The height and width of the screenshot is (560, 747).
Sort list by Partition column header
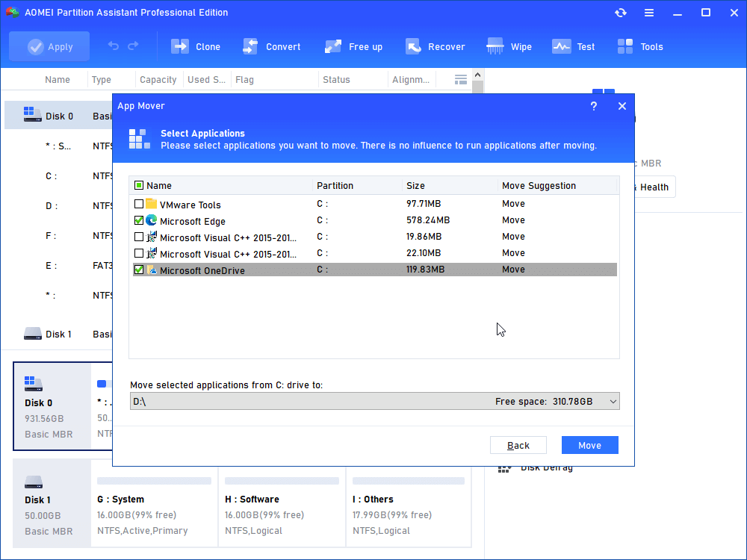click(x=335, y=186)
